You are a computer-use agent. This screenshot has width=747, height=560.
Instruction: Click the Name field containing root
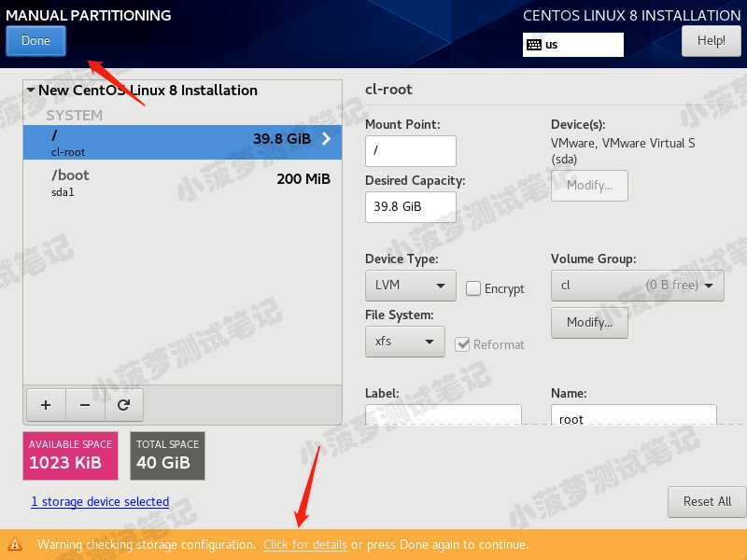point(634,414)
